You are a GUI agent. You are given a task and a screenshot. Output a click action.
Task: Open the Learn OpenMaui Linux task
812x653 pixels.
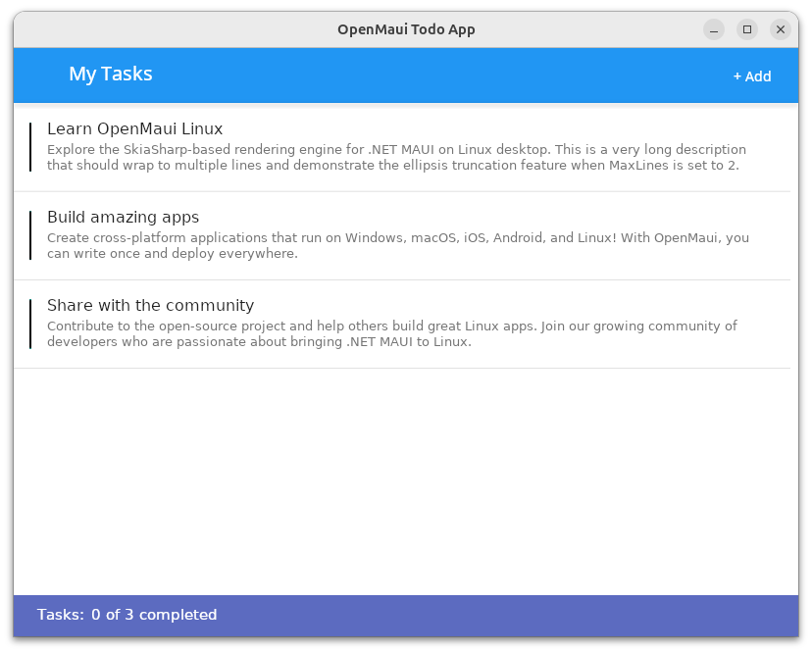click(134, 128)
